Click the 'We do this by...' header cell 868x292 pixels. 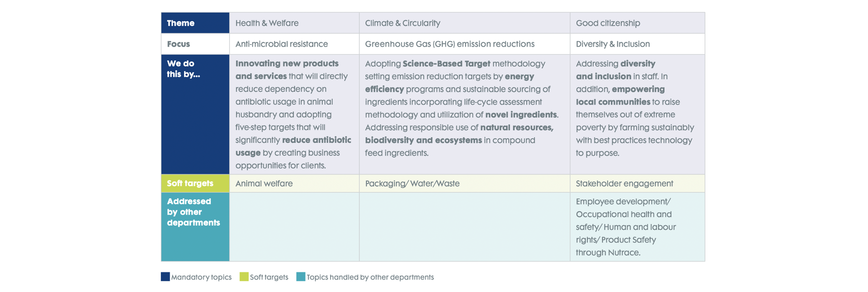pyautogui.click(x=195, y=114)
